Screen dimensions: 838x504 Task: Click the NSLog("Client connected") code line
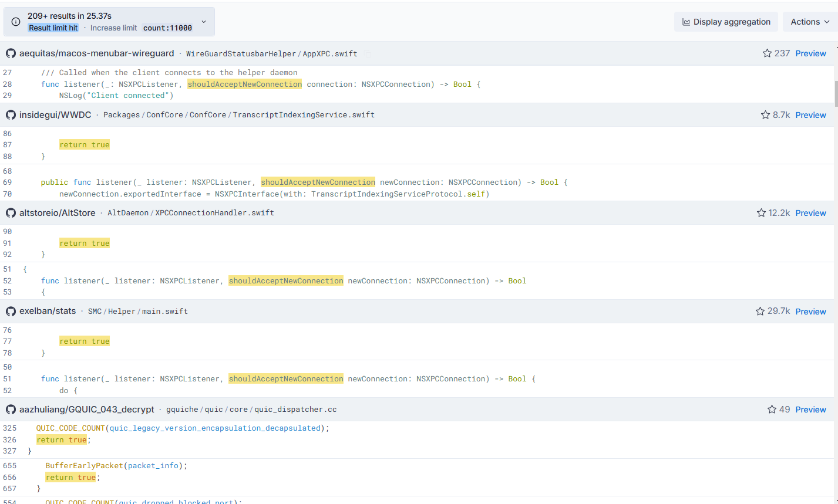(x=116, y=96)
